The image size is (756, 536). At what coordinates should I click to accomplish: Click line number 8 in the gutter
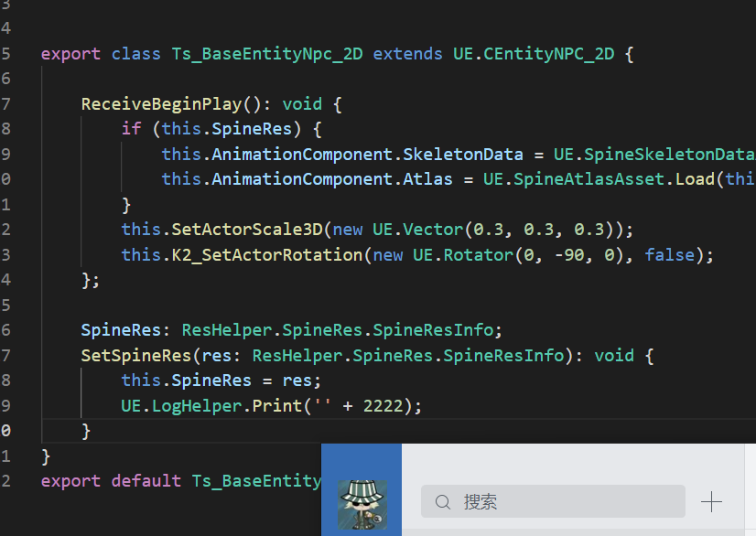point(8,128)
